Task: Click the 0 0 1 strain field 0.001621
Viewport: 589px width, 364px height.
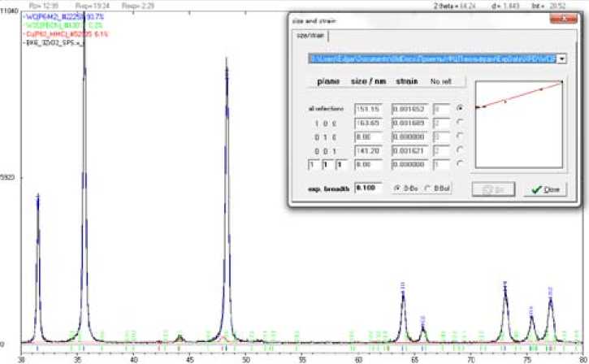Action: click(x=409, y=150)
